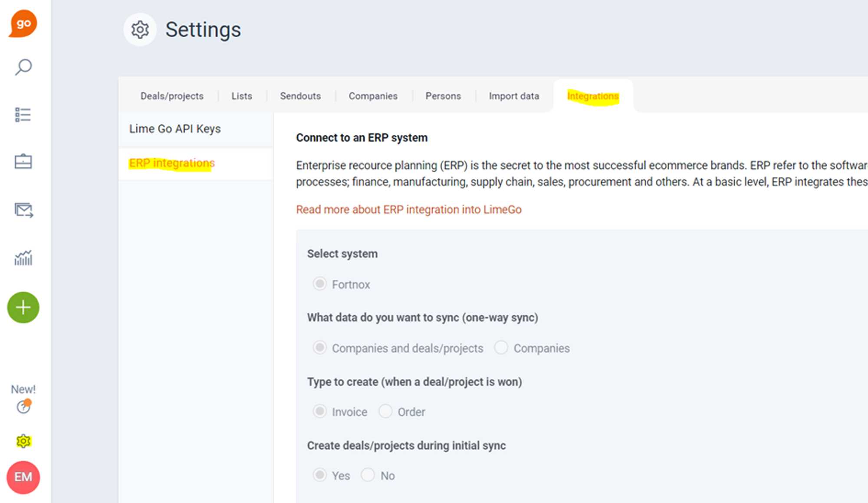
Task: Switch to the Integrations tab
Action: point(593,96)
